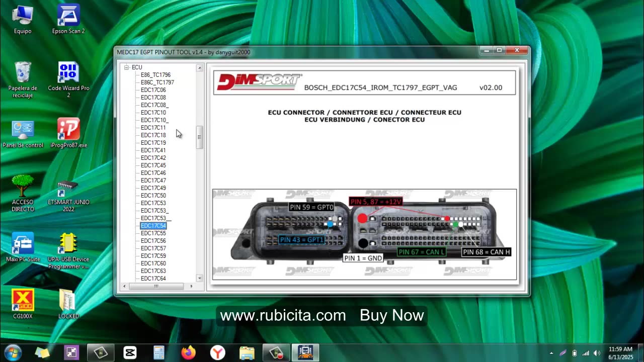The width and height of the screenshot is (644, 362).
Task: Select EDC17C47 entry
Action: click(x=153, y=180)
